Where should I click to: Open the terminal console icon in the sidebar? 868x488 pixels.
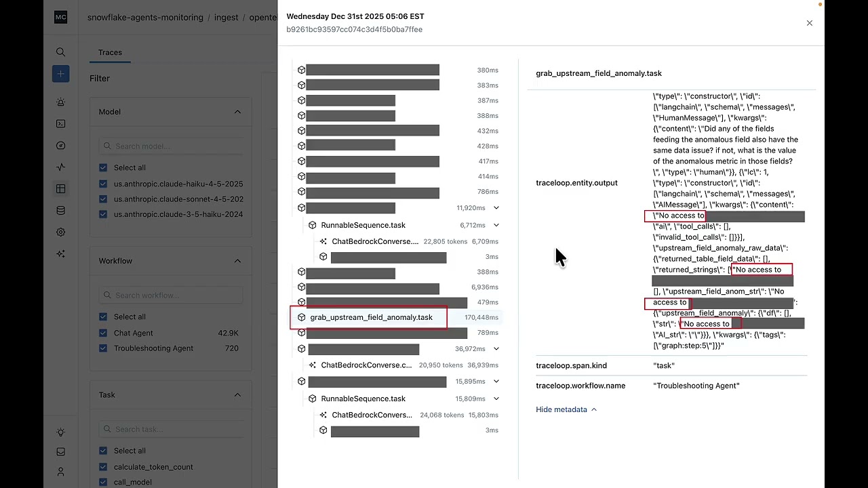[x=60, y=124]
